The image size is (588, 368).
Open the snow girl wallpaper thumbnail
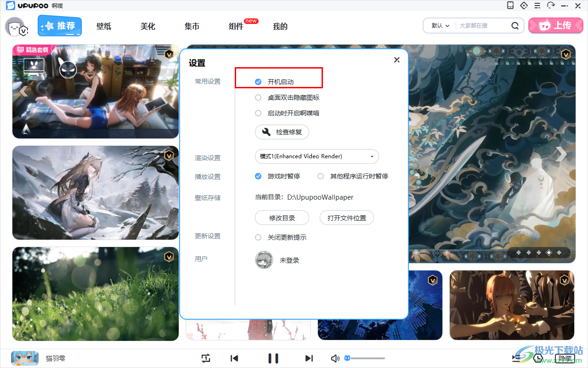[96, 193]
